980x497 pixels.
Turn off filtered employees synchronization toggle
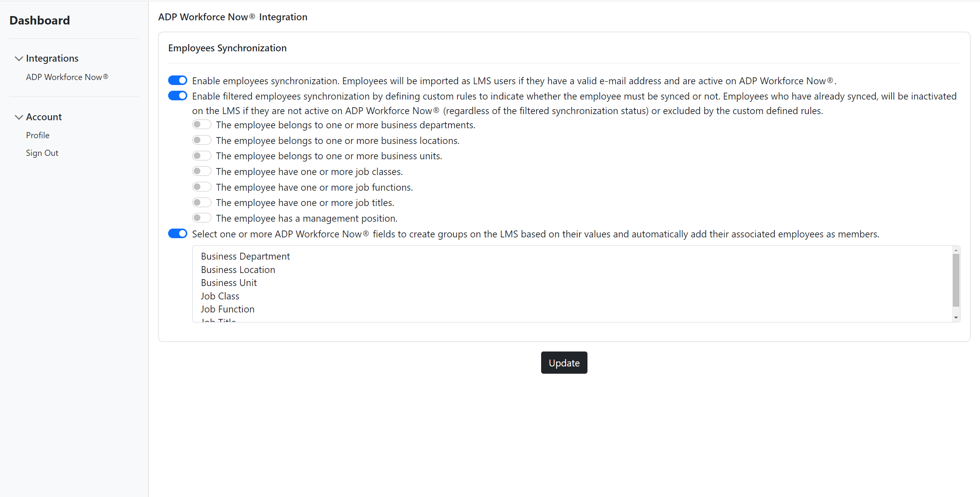(x=178, y=96)
